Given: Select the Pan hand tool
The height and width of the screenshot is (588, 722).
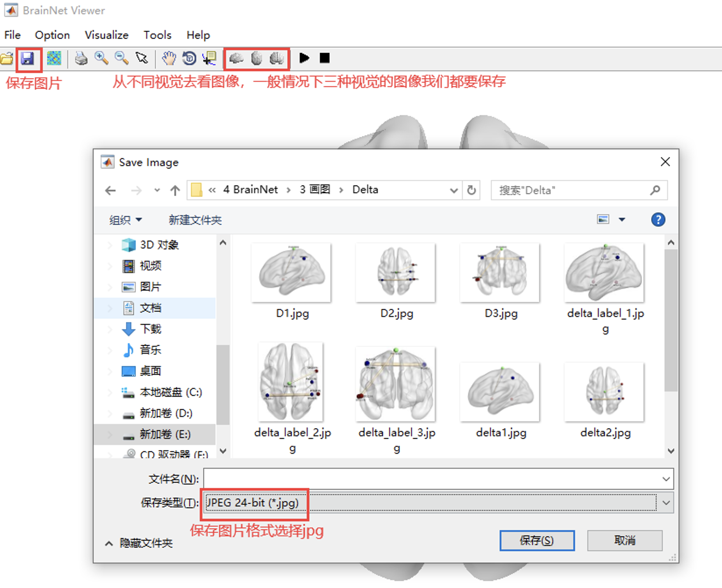Looking at the screenshot, I should coord(169,58).
